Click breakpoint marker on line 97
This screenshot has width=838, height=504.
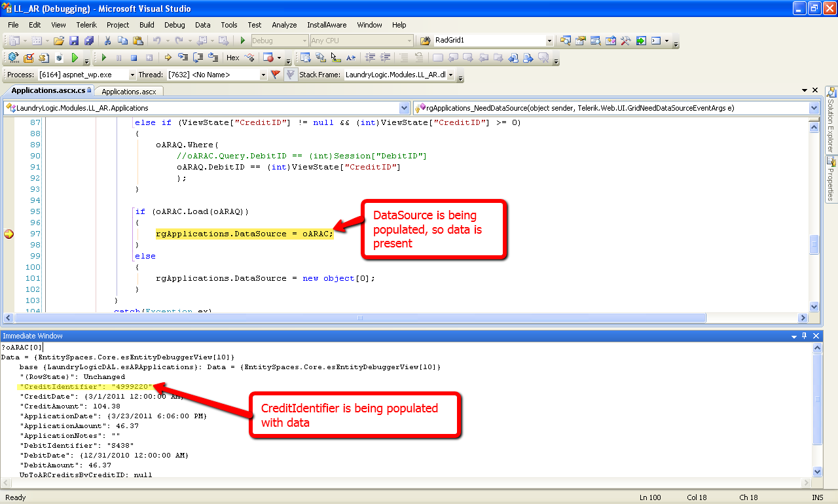pos(9,234)
